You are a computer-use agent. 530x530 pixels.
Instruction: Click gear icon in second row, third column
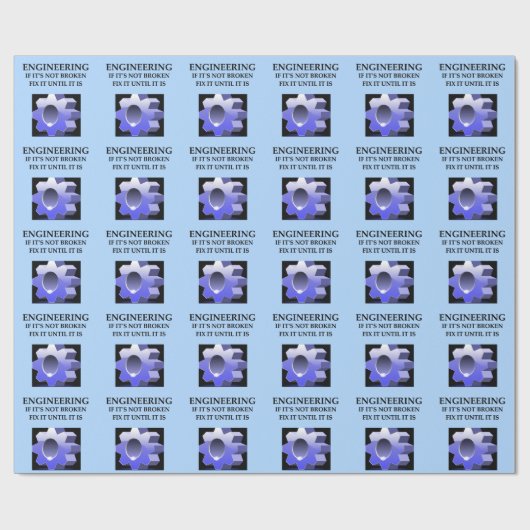[223, 199]
